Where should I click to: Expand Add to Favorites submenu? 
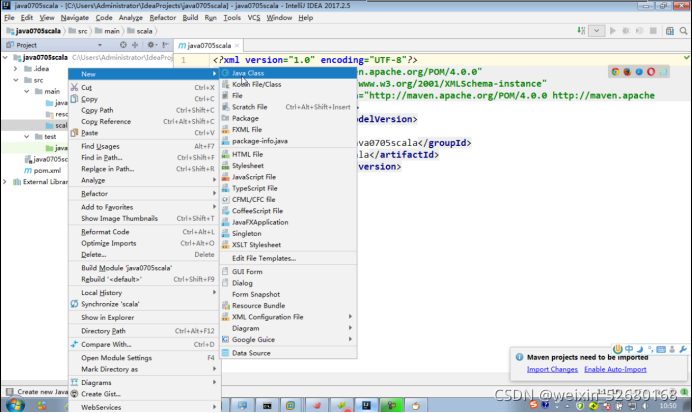click(144, 207)
